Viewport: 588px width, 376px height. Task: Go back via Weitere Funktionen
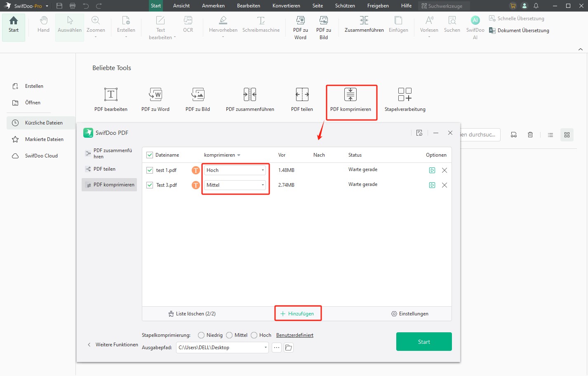pos(113,345)
